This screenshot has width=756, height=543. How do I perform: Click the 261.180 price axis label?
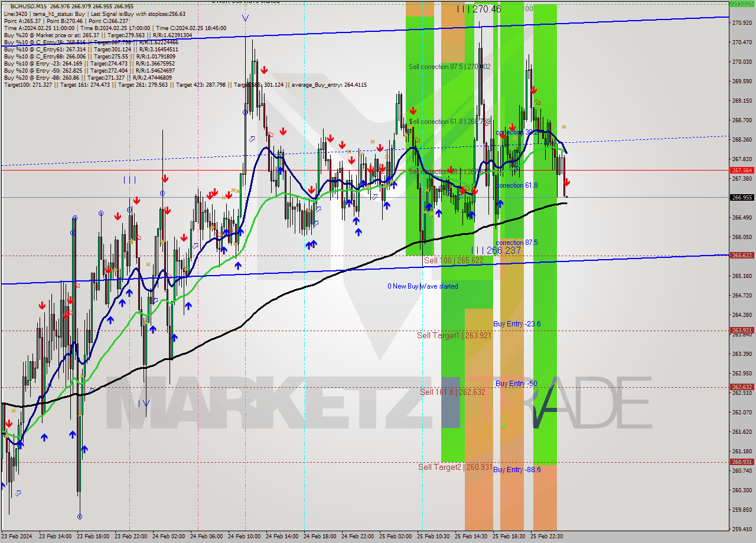pyautogui.click(x=742, y=452)
